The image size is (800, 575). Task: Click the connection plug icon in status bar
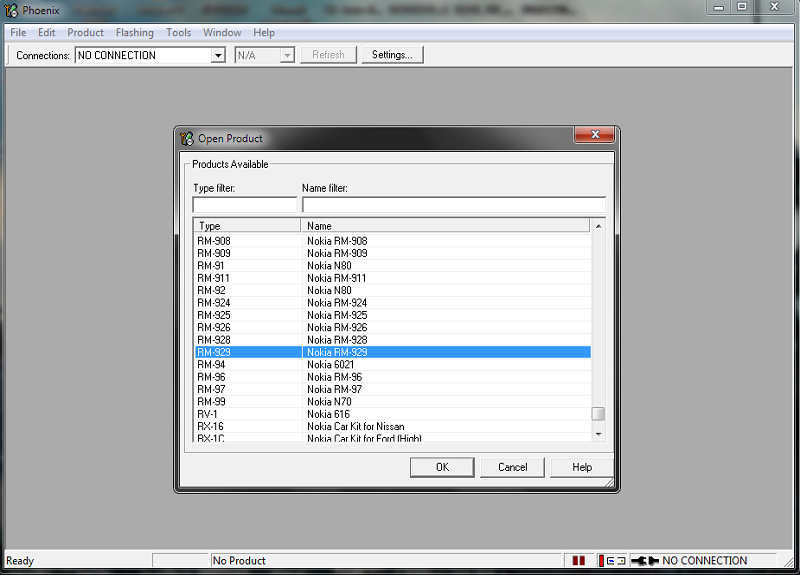click(x=645, y=561)
